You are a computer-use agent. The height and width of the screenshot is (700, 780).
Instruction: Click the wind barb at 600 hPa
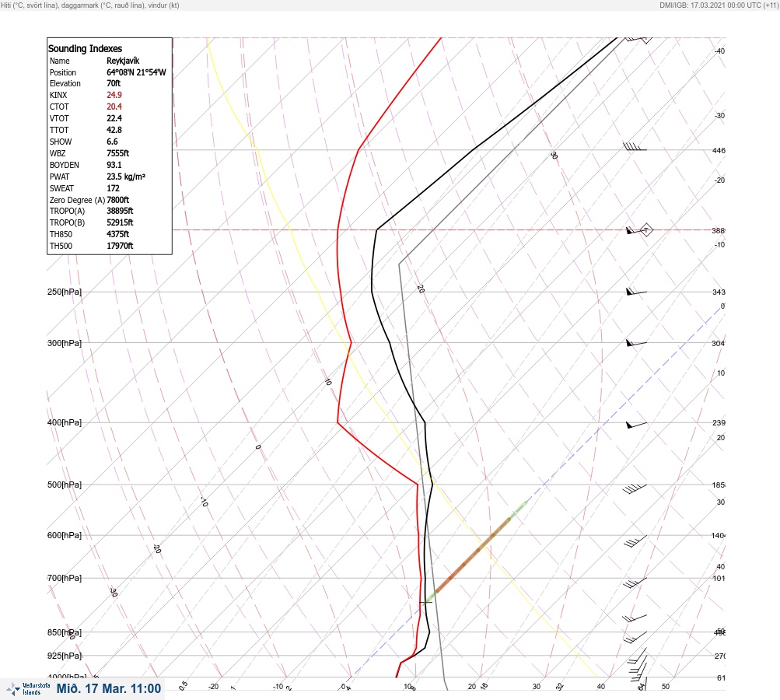635,541
